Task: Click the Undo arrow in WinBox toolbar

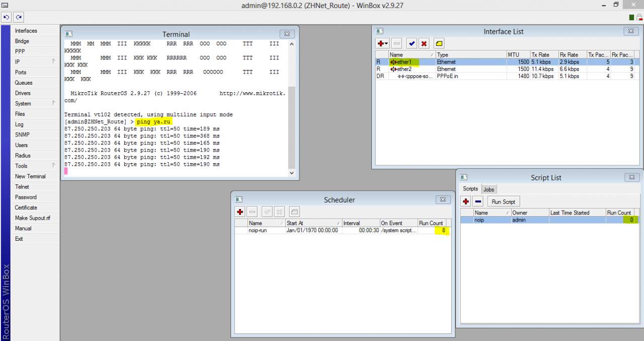Action: (x=6, y=17)
